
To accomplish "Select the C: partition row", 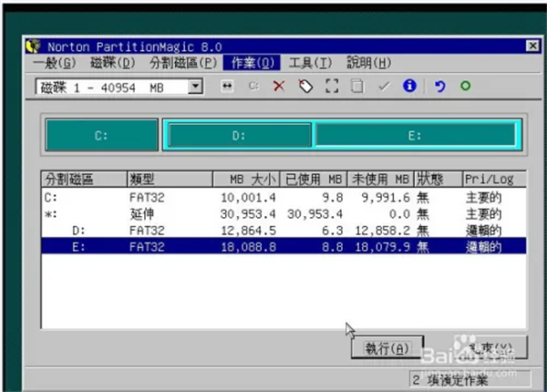I will [x=284, y=198].
